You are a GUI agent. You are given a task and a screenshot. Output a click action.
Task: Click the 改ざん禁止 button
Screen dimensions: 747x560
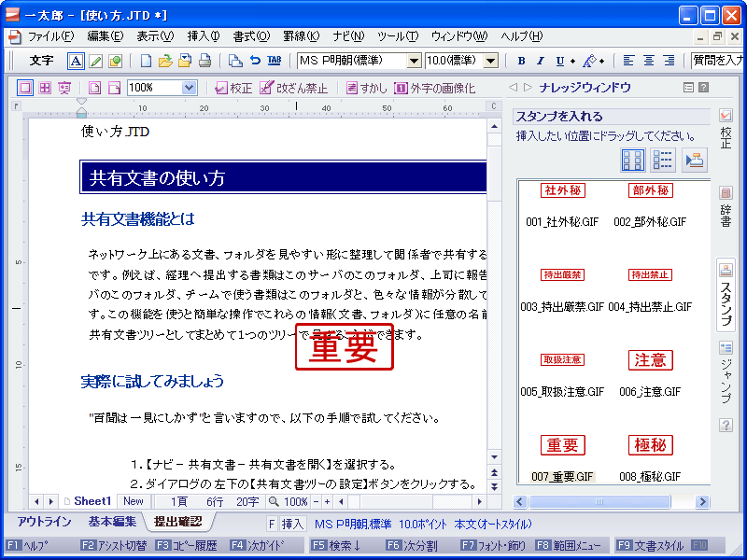(294, 88)
